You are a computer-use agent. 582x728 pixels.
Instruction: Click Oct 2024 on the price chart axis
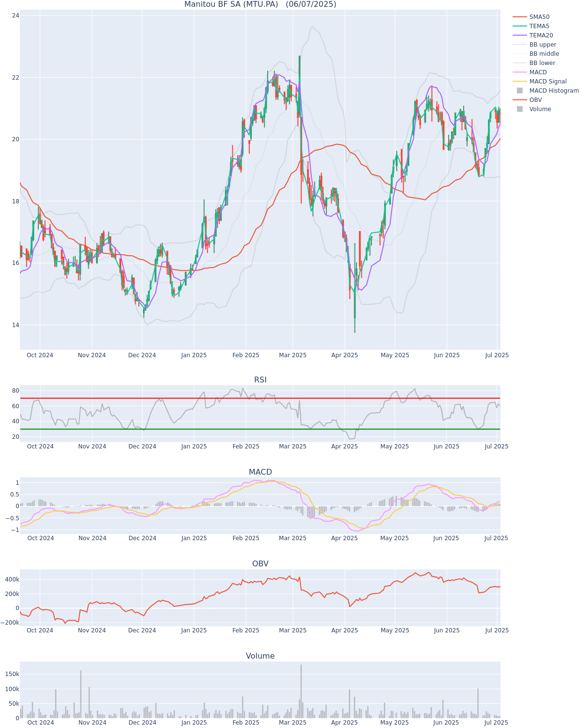(x=40, y=355)
